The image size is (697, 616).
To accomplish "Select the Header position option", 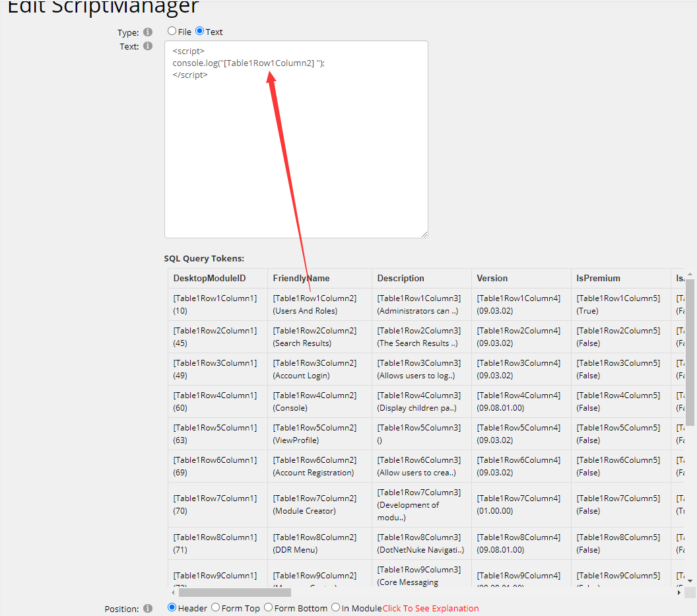I will coord(172,607).
